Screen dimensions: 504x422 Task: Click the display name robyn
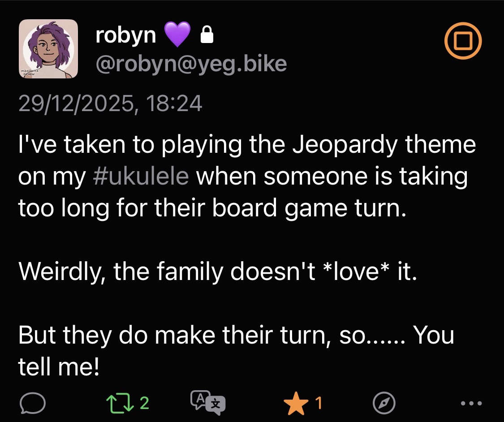tap(125, 35)
